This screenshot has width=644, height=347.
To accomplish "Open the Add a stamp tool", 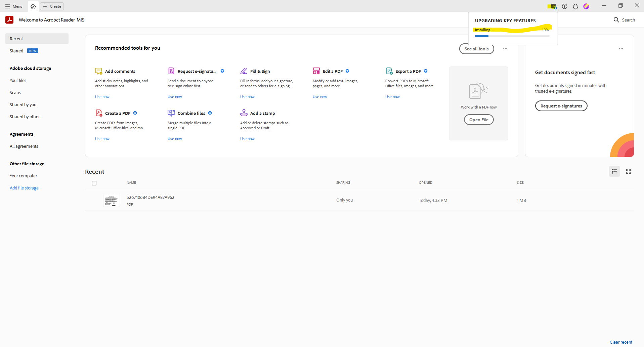I will pyautogui.click(x=263, y=113).
